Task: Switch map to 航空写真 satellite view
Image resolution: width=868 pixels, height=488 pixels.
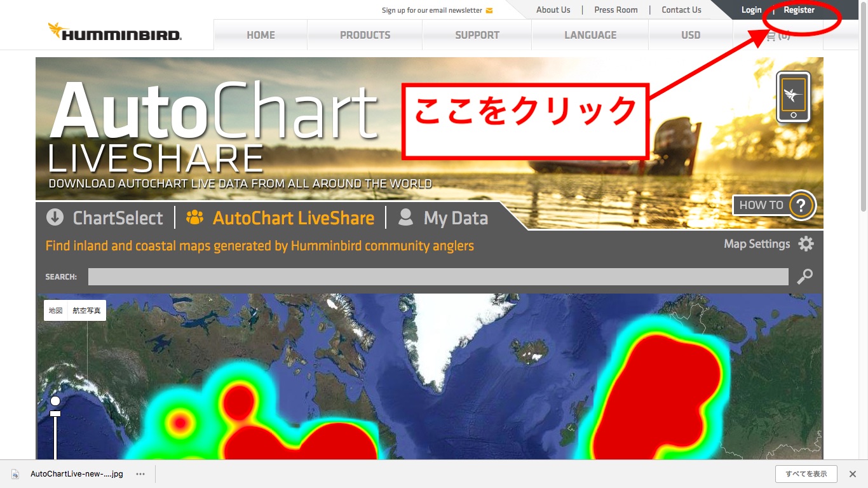Action: (87, 311)
